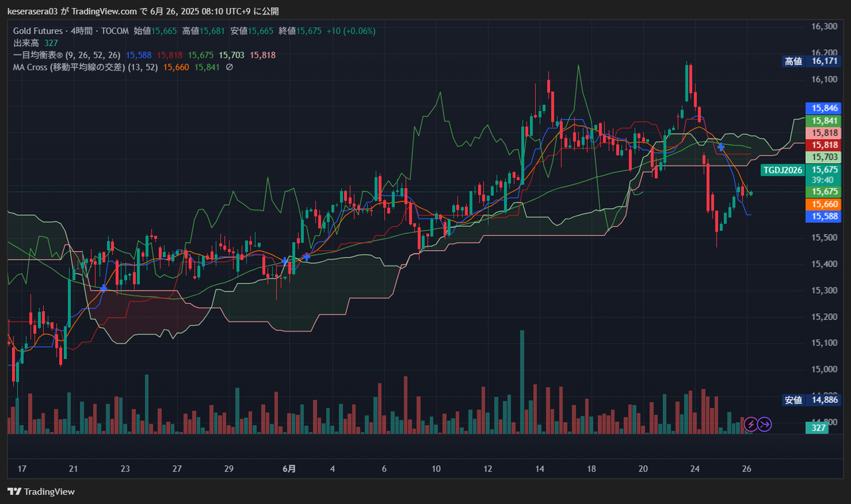Screen dimensions: 851x504
Task: Click the 16,100 price scale label
Action: (x=824, y=79)
